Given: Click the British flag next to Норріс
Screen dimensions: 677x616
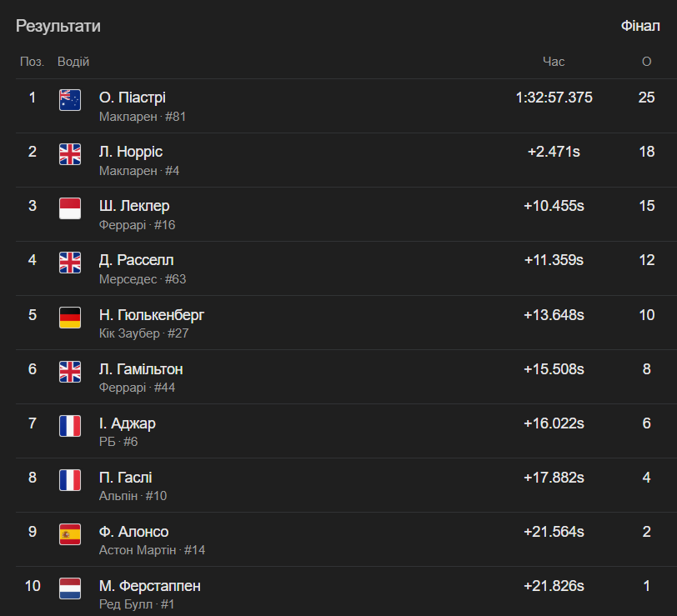Looking at the screenshot, I should tap(70, 154).
